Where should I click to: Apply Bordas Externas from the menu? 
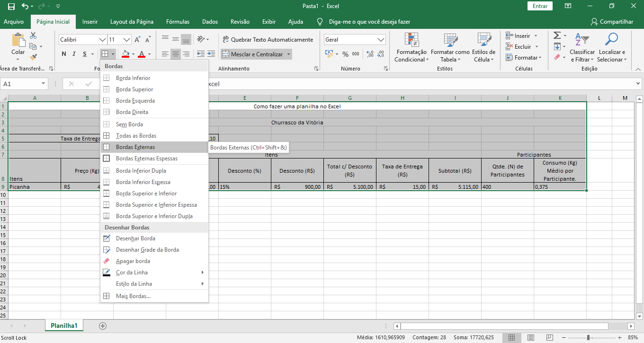click(135, 147)
